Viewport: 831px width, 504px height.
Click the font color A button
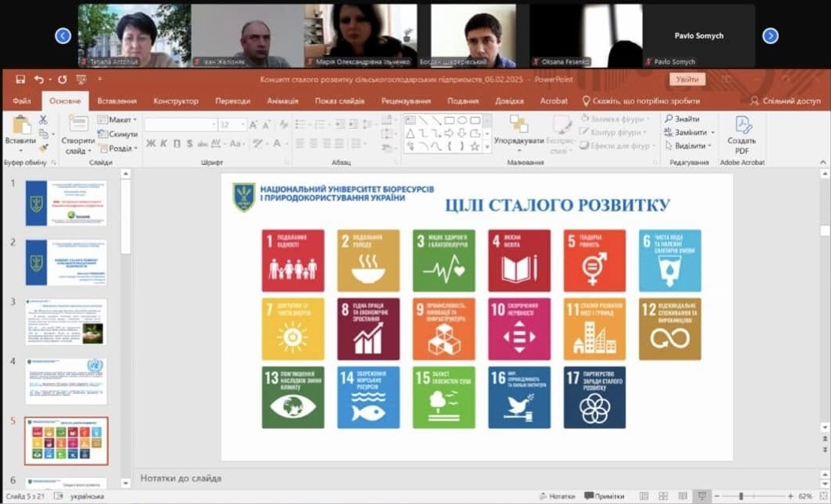click(x=277, y=143)
